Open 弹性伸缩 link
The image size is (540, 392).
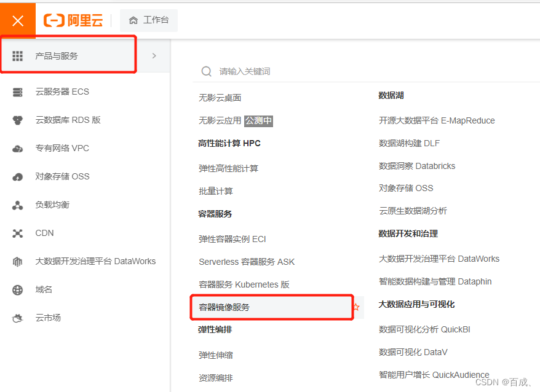coord(216,355)
